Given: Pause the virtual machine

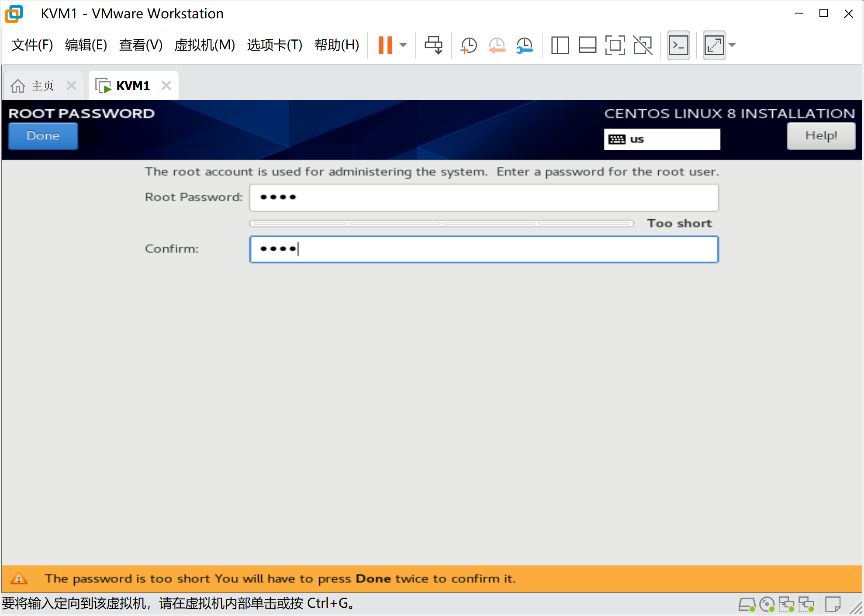Looking at the screenshot, I should tap(385, 45).
